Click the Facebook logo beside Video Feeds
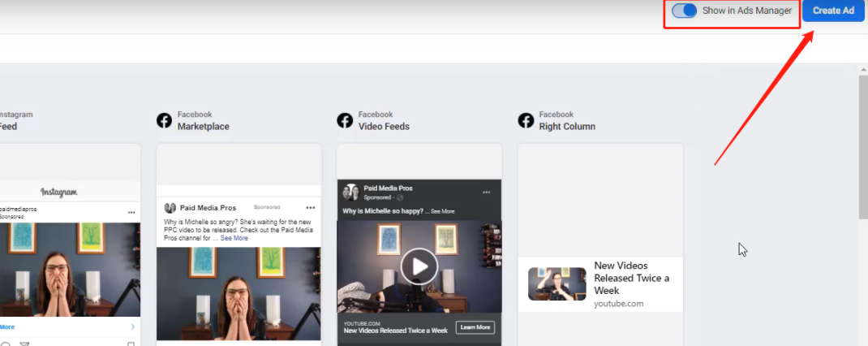The width and height of the screenshot is (868, 346). (345, 120)
